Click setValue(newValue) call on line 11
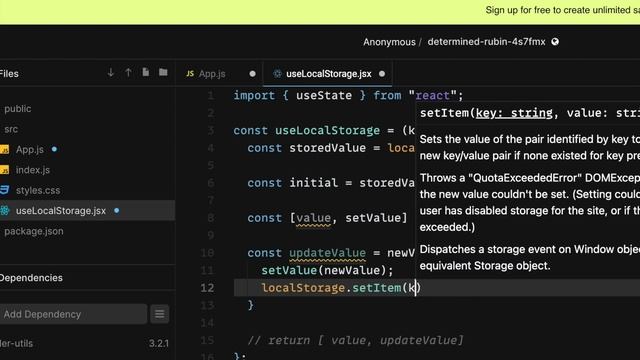The height and width of the screenshot is (360, 640). click(327, 271)
